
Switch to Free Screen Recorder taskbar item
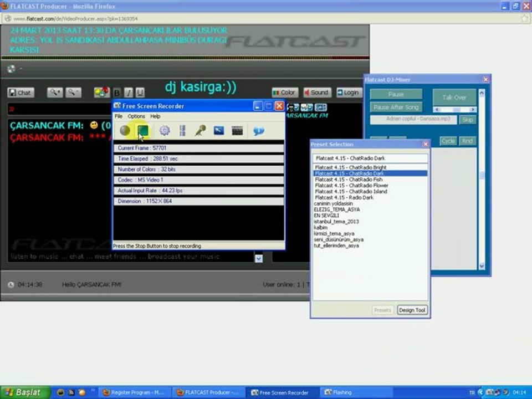coord(282,392)
